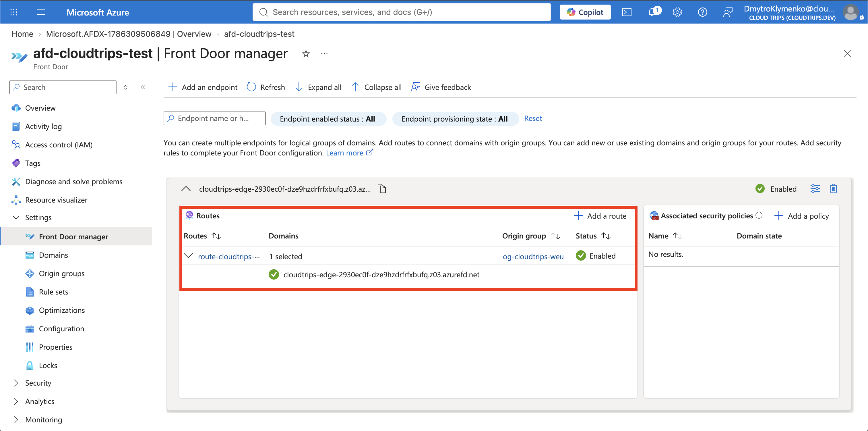Select Front Door manager in the sidebar
Screen dimensions: 868x431
(x=76, y=236)
